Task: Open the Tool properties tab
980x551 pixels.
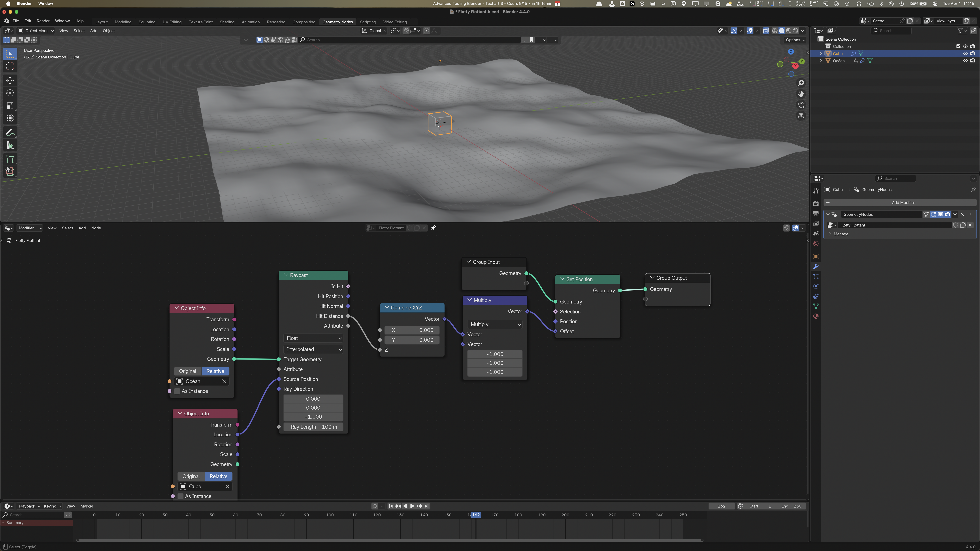Action: (816, 191)
